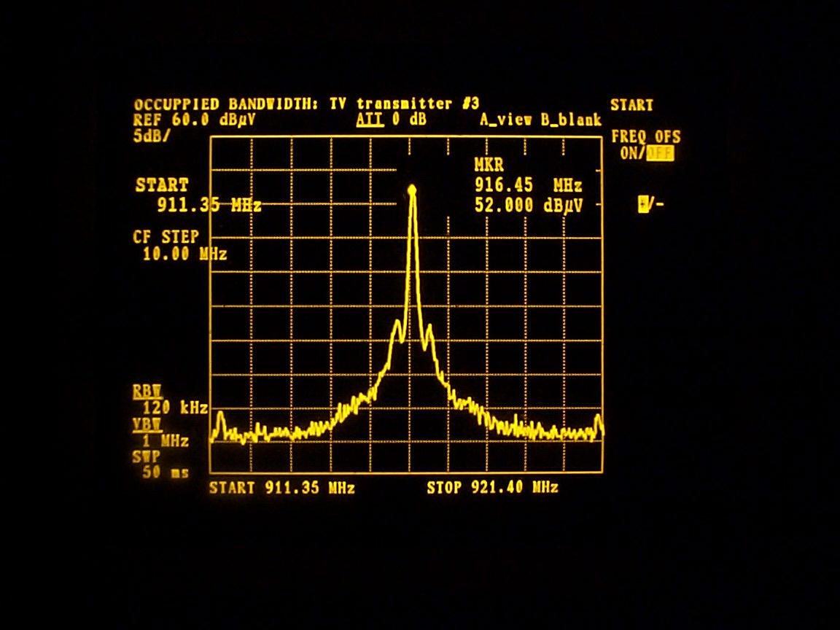Click the START entry value left of graph
The width and height of the screenshot is (840, 630).
209,206
